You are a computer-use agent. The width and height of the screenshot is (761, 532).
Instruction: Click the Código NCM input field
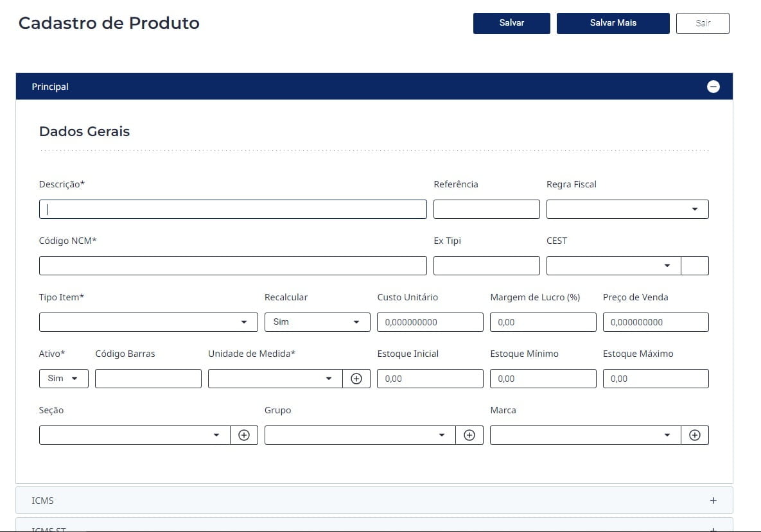point(232,266)
